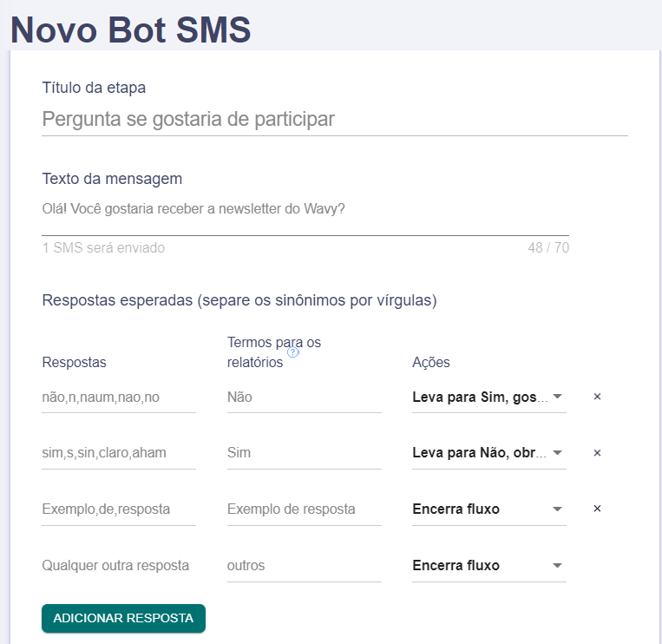Edit the Título da etapa field
The image size is (662, 644).
[x=335, y=119]
